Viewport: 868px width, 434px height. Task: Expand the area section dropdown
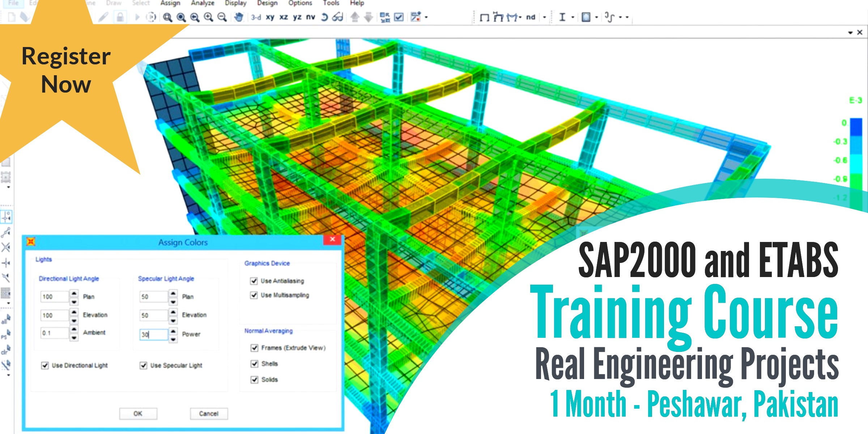tap(596, 17)
